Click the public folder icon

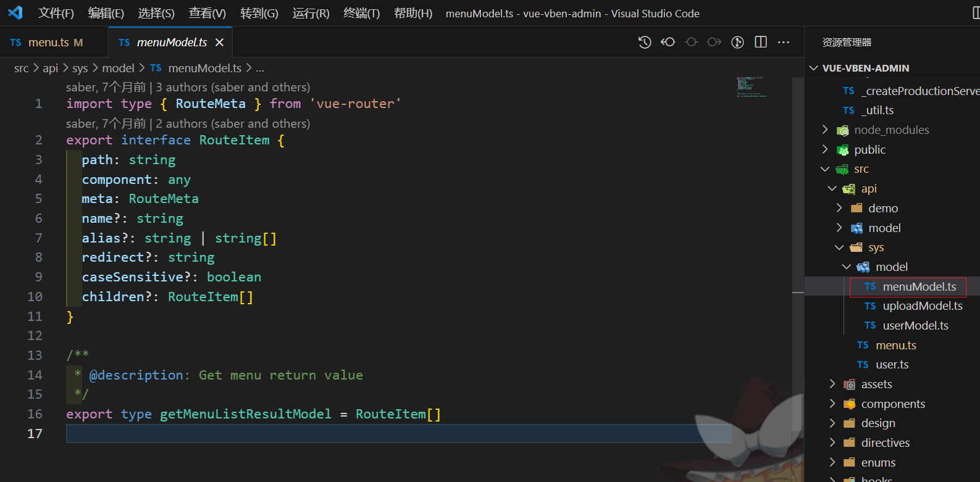tap(842, 150)
